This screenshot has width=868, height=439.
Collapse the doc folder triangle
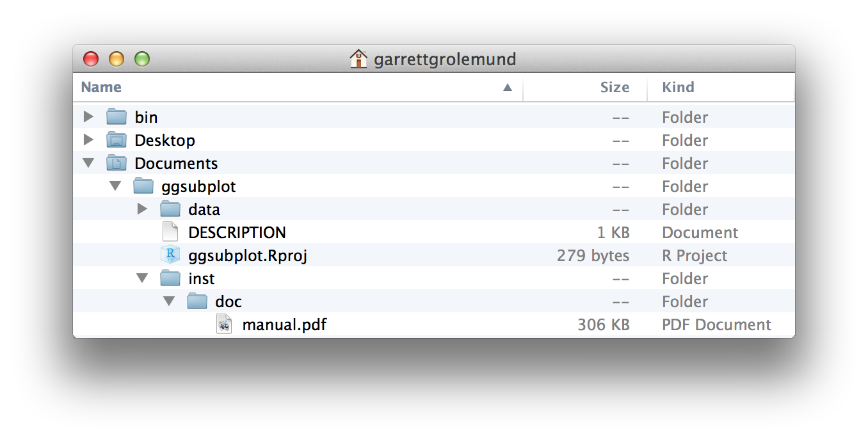coord(169,301)
